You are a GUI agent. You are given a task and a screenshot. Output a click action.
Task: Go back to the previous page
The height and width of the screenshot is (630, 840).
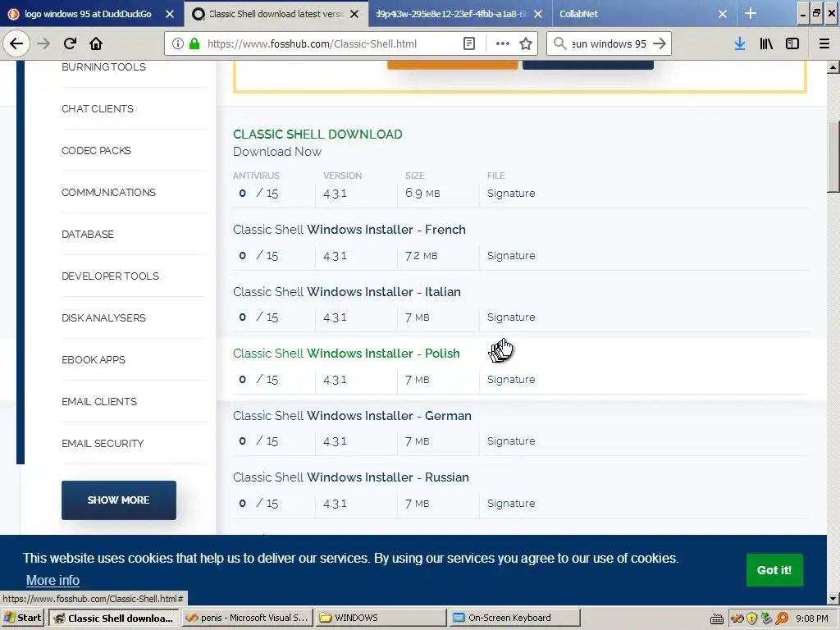coord(16,43)
